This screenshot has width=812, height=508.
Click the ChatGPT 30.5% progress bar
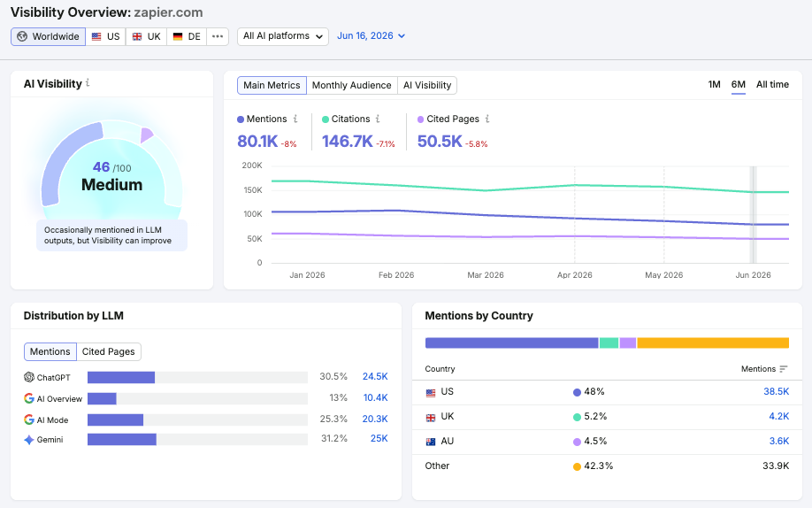(x=197, y=377)
